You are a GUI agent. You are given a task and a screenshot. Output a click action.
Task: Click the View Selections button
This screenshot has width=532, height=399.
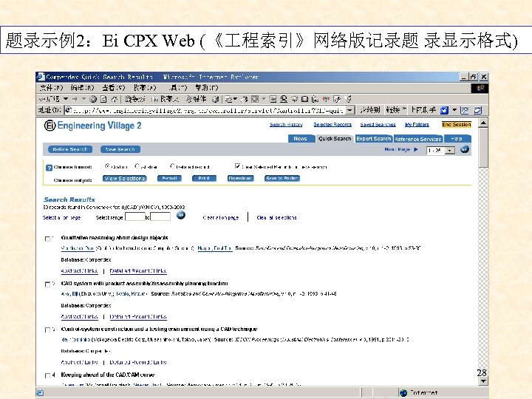[125, 179]
